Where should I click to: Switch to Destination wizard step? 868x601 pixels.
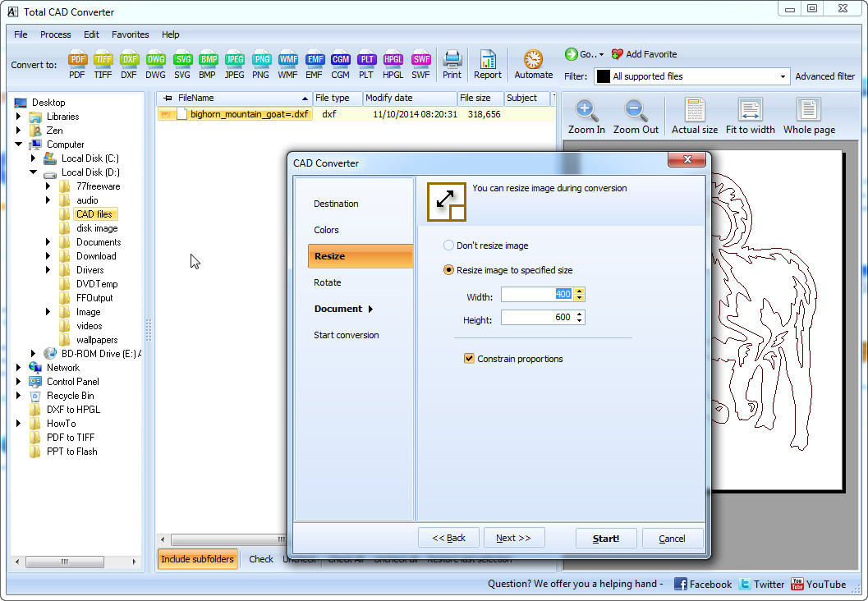tap(336, 204)
